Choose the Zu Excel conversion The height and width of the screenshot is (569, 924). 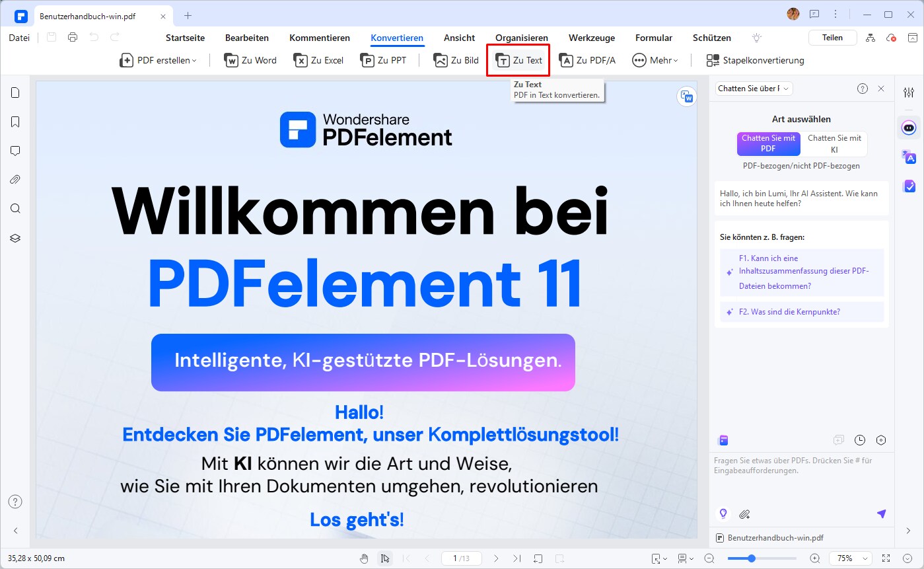319,60
